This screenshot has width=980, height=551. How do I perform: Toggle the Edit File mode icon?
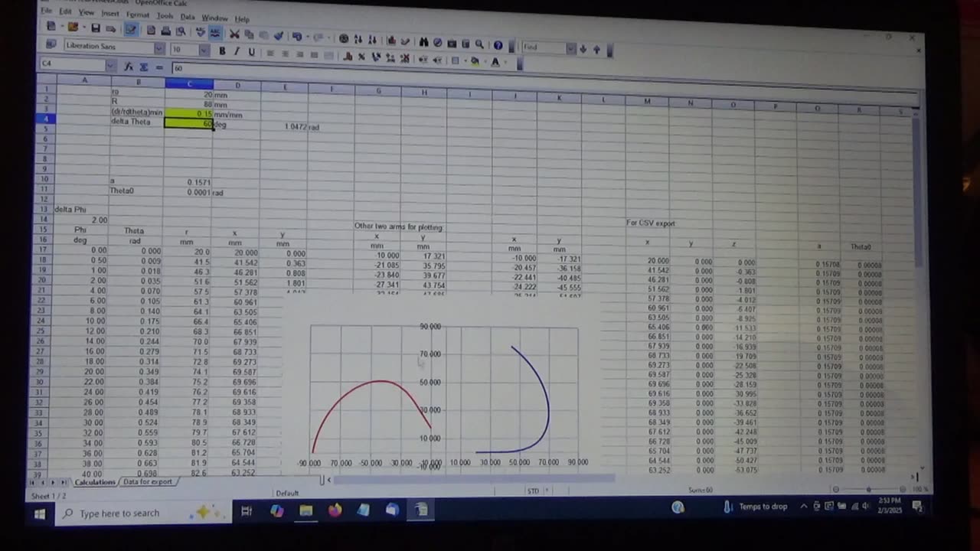[x=131, y=30]
